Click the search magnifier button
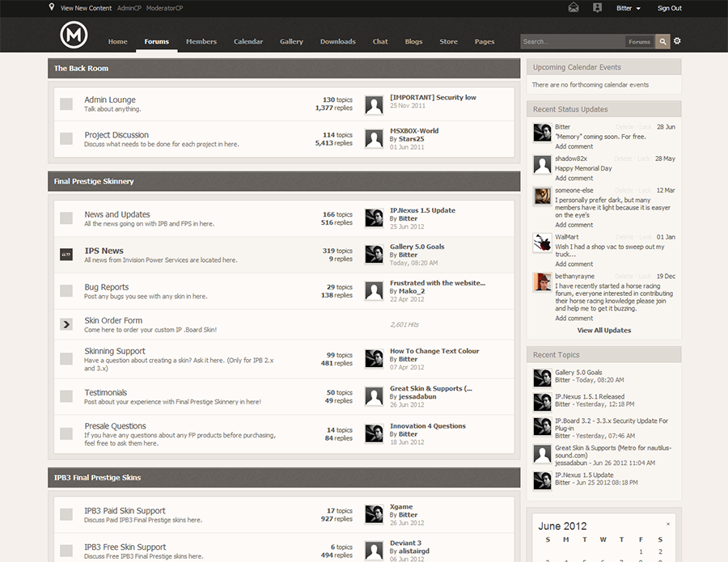 tap(662, 41)
